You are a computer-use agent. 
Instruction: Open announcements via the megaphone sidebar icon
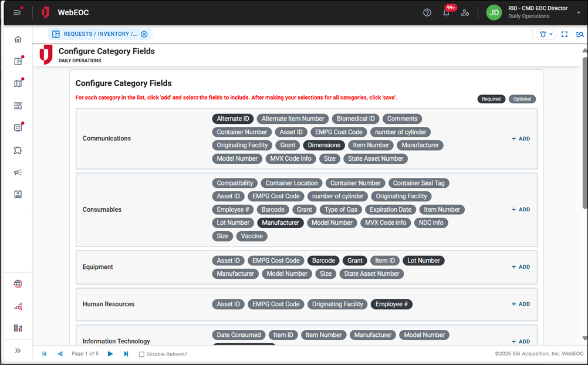(x=18, y=173)
